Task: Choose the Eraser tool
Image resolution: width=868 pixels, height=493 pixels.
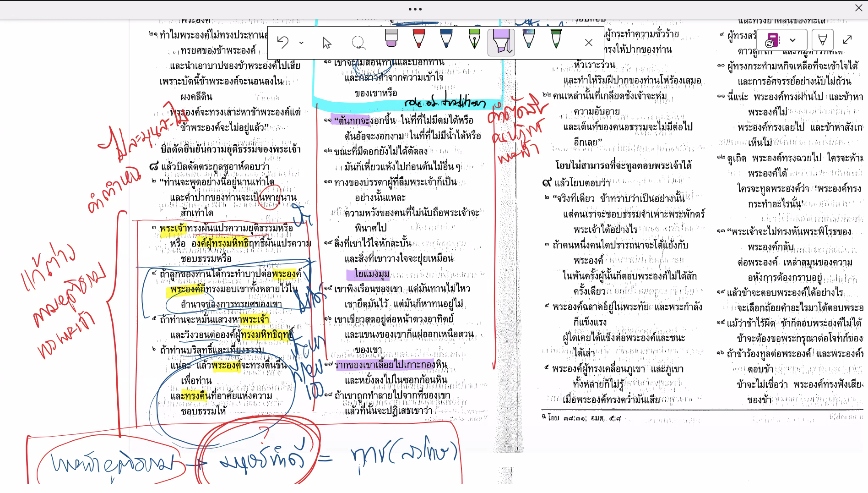Action: click(x=391, y=38)
